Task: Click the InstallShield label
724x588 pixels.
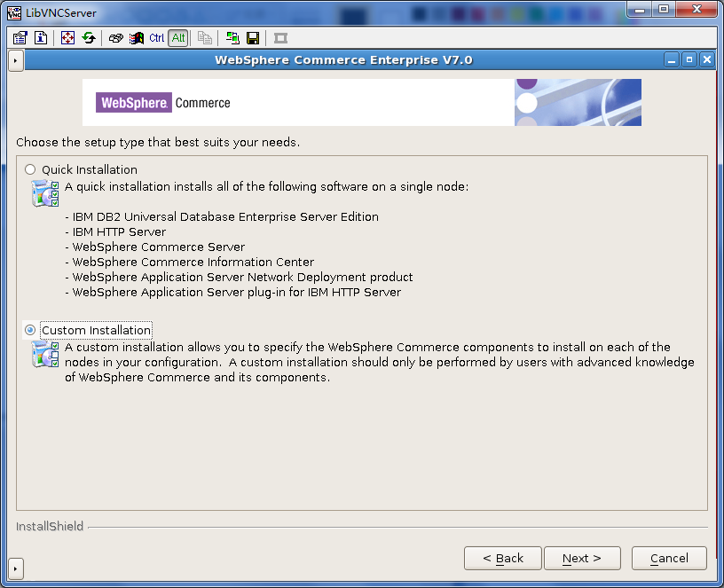Action: pos(50,527)
